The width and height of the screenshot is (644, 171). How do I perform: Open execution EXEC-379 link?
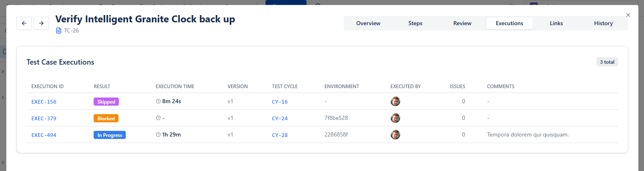(x=44, y=119)
